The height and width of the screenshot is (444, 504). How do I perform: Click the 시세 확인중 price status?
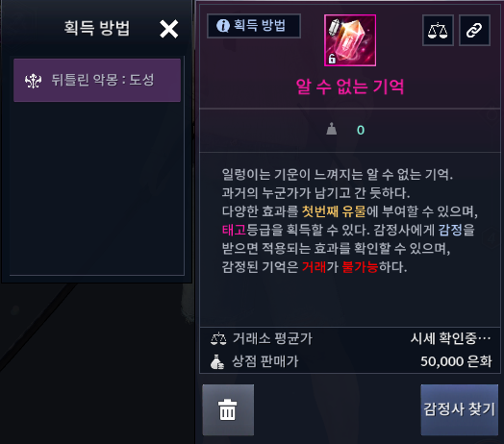451,338
